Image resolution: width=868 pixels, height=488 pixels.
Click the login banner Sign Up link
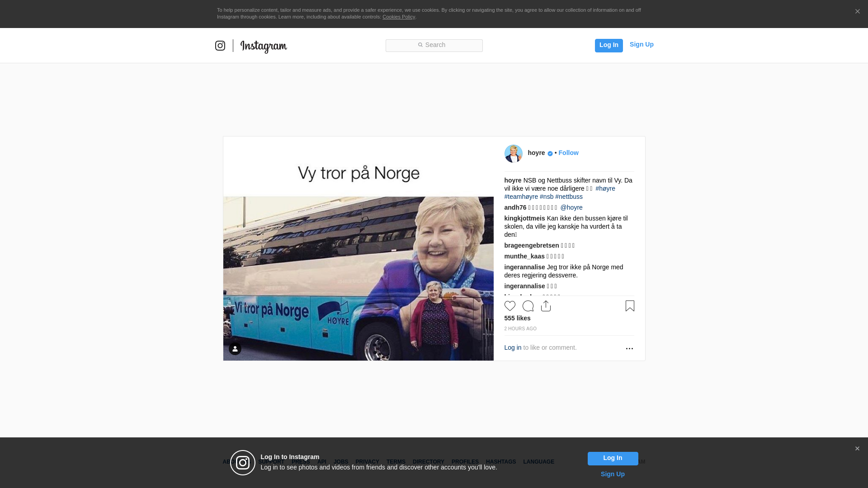point(612,474)
